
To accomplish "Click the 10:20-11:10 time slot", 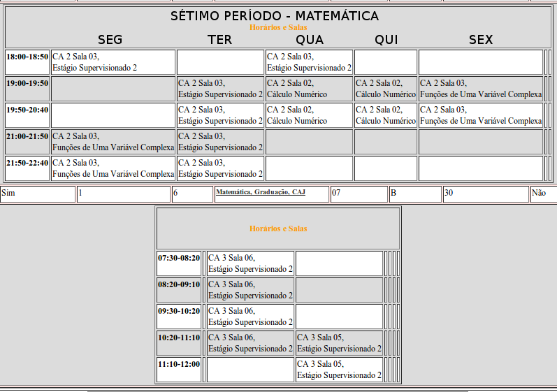I will 179,343.
